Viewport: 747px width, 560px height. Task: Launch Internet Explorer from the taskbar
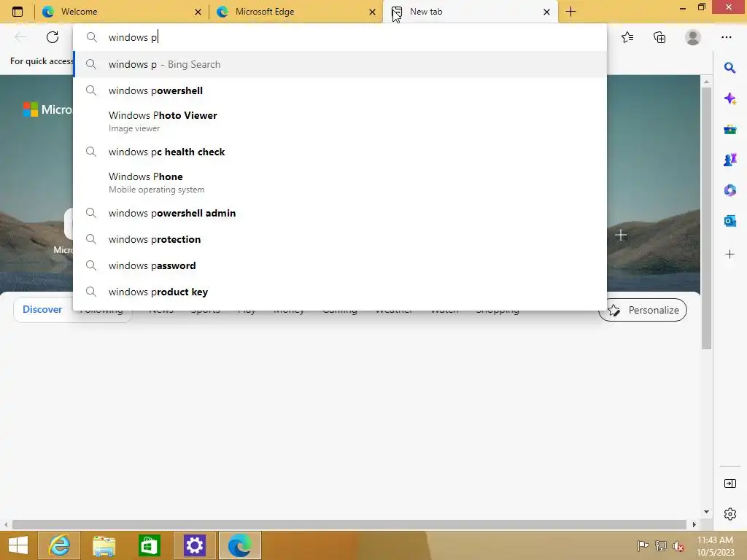(59, 545)
